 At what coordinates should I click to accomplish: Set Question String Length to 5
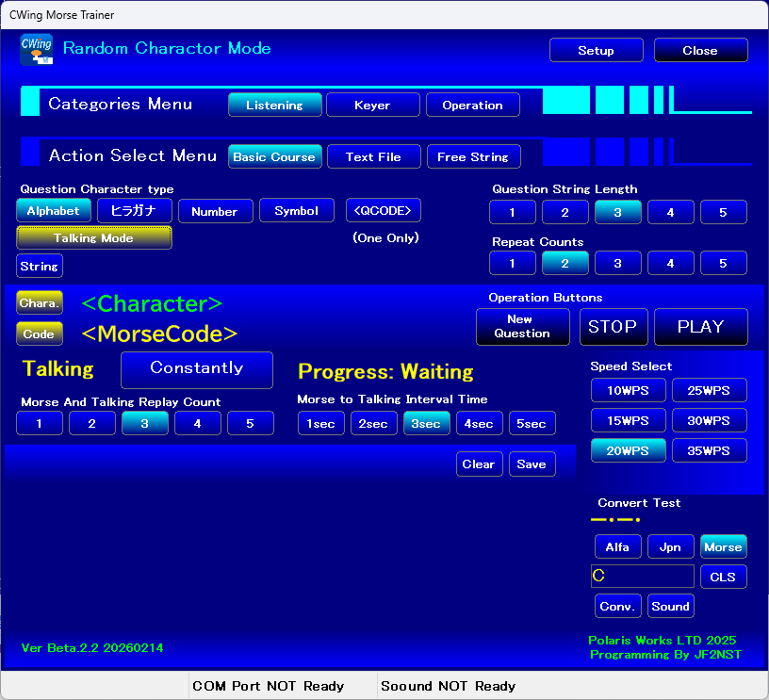pyautogui.click(x=723, y=213)
